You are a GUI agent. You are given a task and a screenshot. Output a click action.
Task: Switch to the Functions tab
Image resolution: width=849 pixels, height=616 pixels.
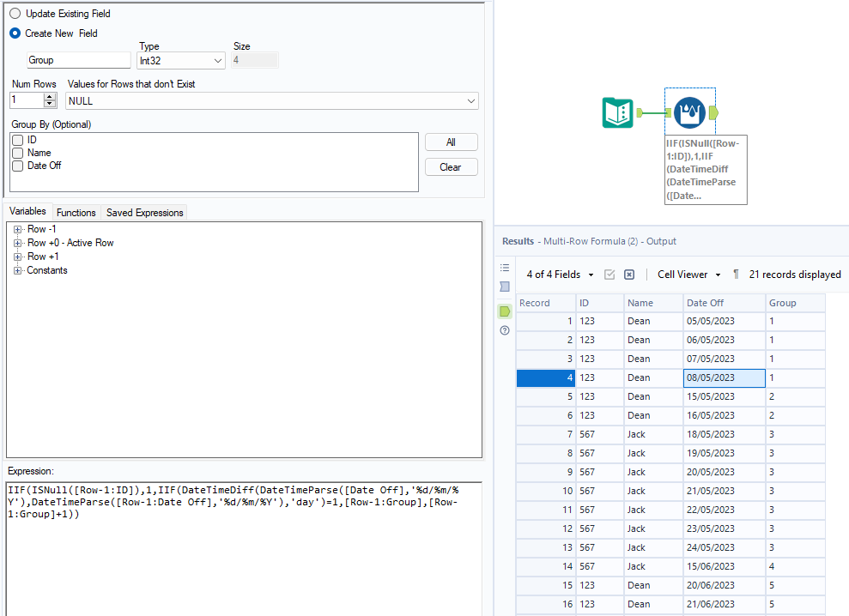(x=76, y=213)
